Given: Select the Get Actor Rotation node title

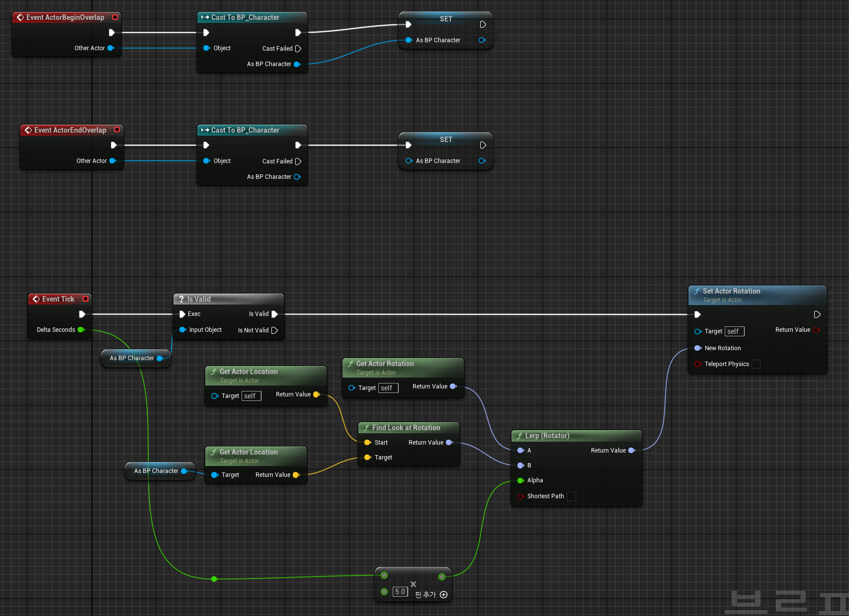Looking at the screenshot, I should pyautogui.click(x=385, y=364).
